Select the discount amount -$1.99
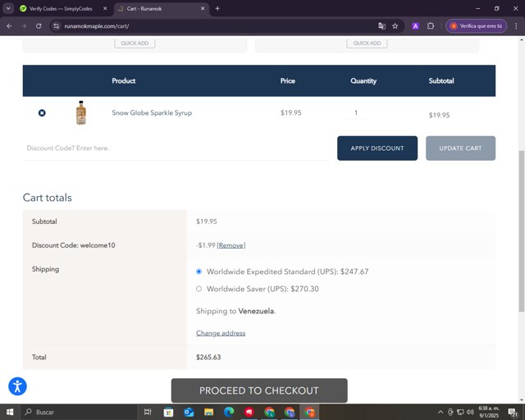The height and width of the screenshot is (420, 525). [206, 245]
